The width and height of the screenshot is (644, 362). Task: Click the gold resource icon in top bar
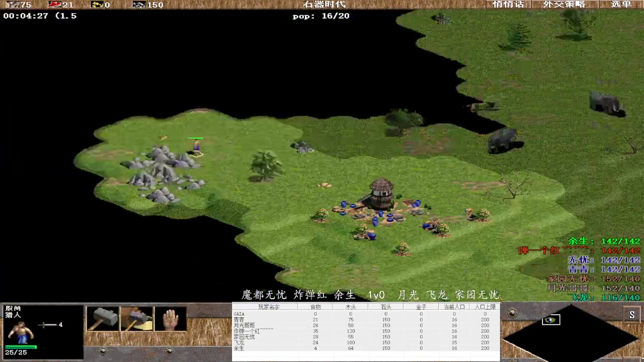pyautogui.click(x=97, y=5)
